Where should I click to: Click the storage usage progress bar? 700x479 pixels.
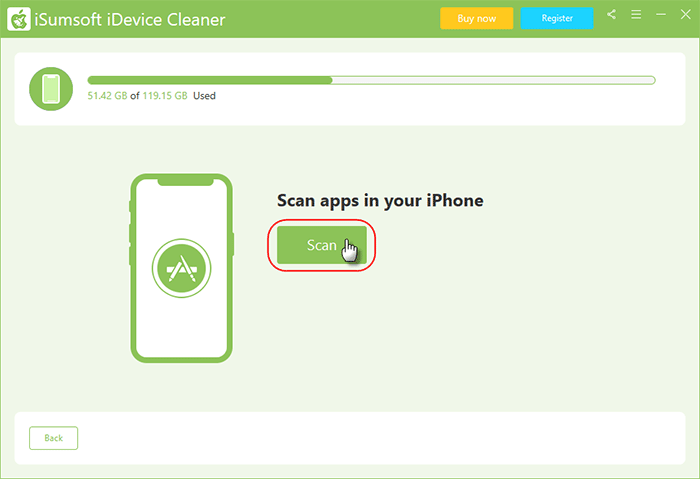pos(371,80)
